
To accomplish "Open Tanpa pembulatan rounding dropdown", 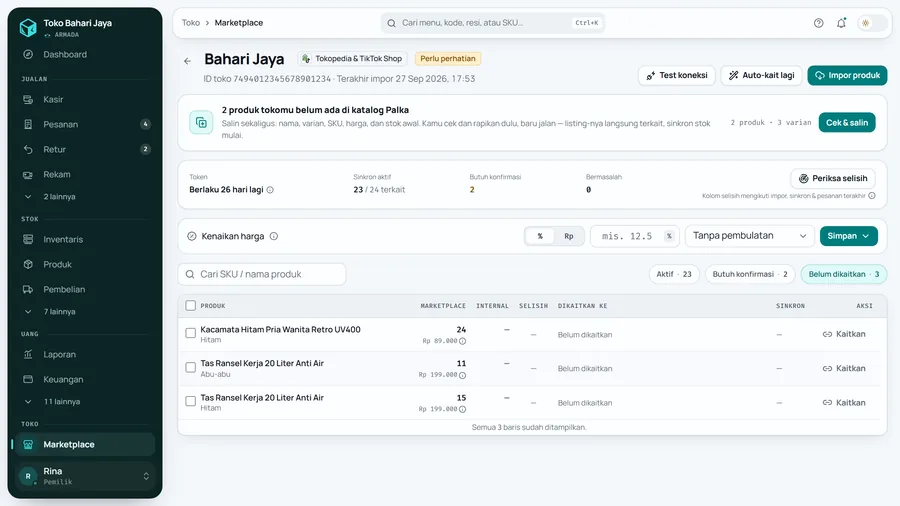I will 750,236.
